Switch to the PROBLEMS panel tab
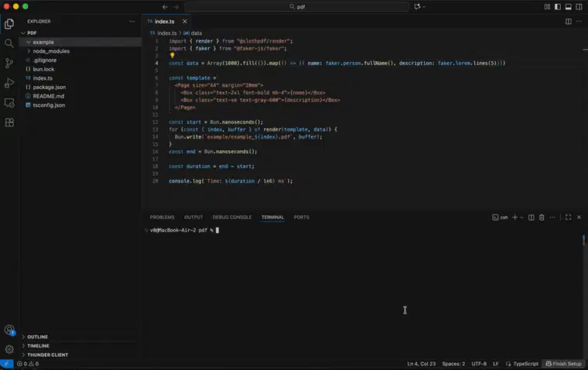This screenshot has width=588, height=370. point(162,218)
